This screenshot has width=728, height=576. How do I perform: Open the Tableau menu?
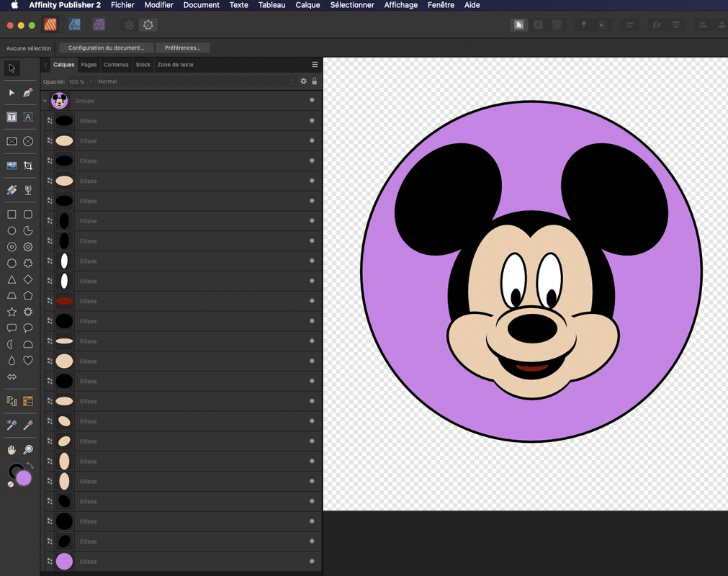pos(271,5)
